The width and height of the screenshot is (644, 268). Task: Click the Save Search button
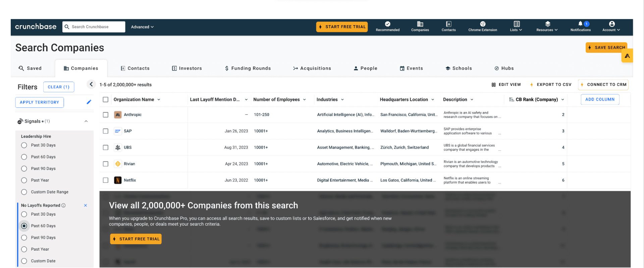pyautogui.click(x=606, y=48)
